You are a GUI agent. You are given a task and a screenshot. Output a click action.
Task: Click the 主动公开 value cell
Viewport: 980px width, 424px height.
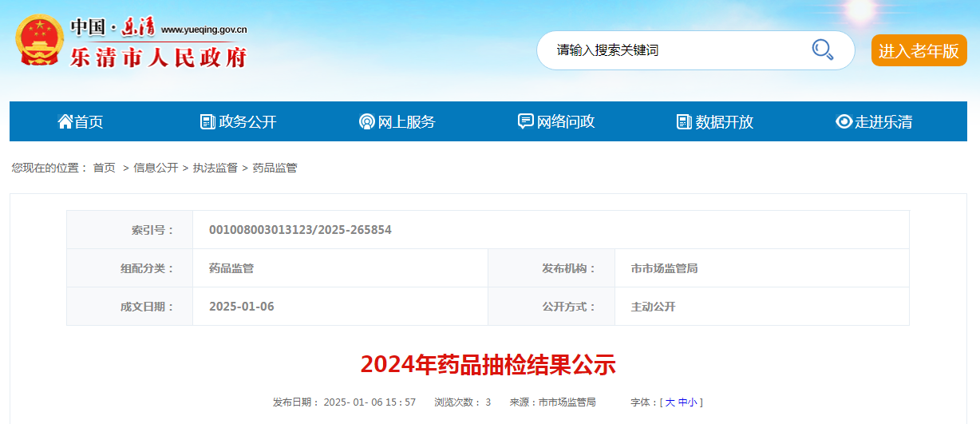pyautogui.click(x=762, y=307)
